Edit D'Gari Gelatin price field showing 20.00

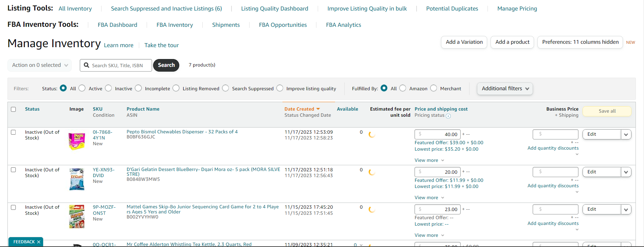tap(437, 172)
